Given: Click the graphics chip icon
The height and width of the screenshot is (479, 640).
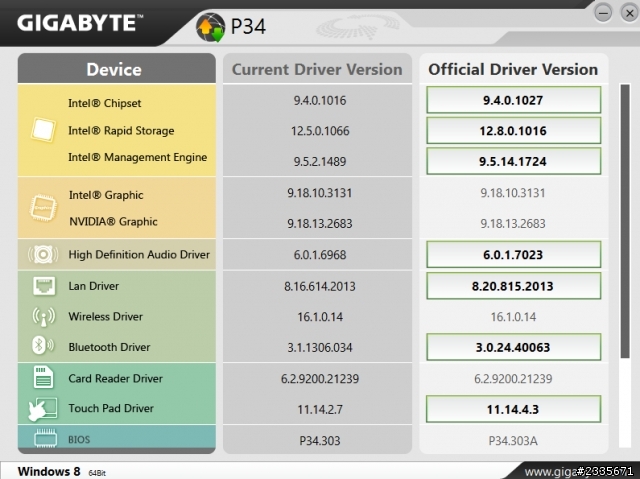Looking at the screenshot, I should 43,208.
